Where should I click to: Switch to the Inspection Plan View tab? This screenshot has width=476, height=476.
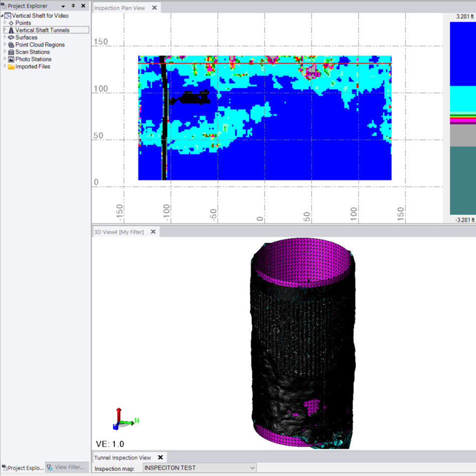point(120,8)
